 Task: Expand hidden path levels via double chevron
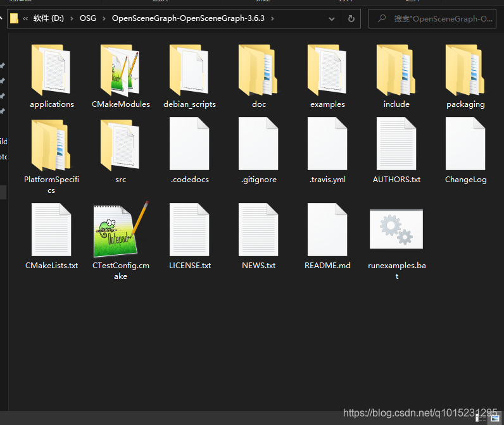click(x=25, y=18)
